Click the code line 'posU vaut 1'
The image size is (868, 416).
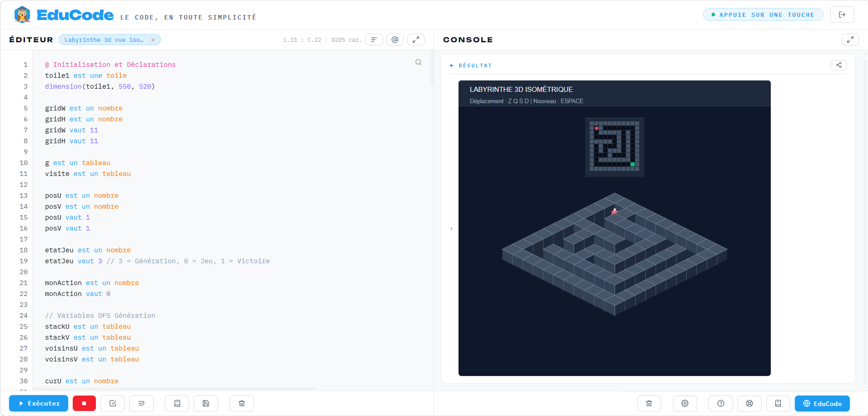coord(67,217)
